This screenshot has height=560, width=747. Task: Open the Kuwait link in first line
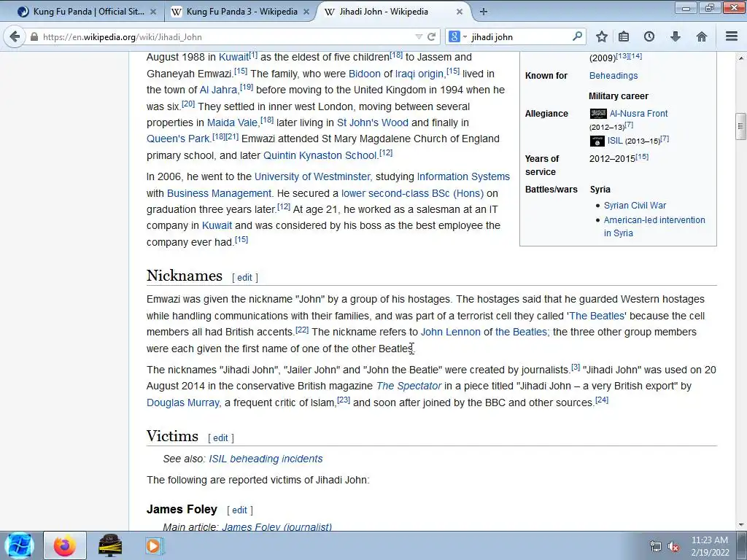(233, 57)
